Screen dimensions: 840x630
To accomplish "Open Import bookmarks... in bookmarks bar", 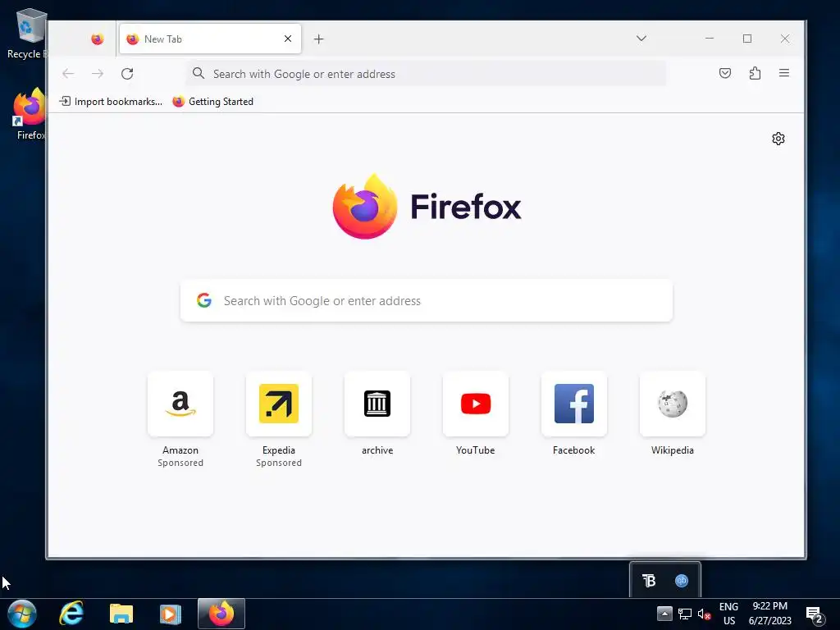I will click(x=111, y=101).
